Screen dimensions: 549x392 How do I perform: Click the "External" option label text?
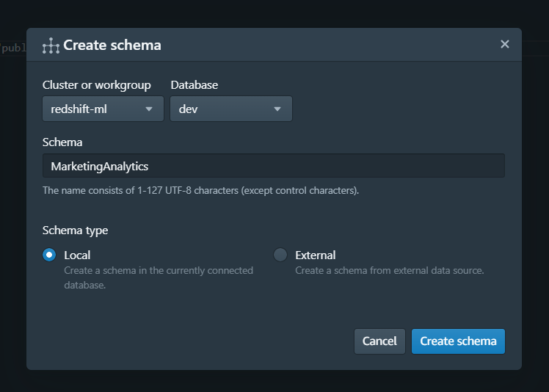point(315,255)
